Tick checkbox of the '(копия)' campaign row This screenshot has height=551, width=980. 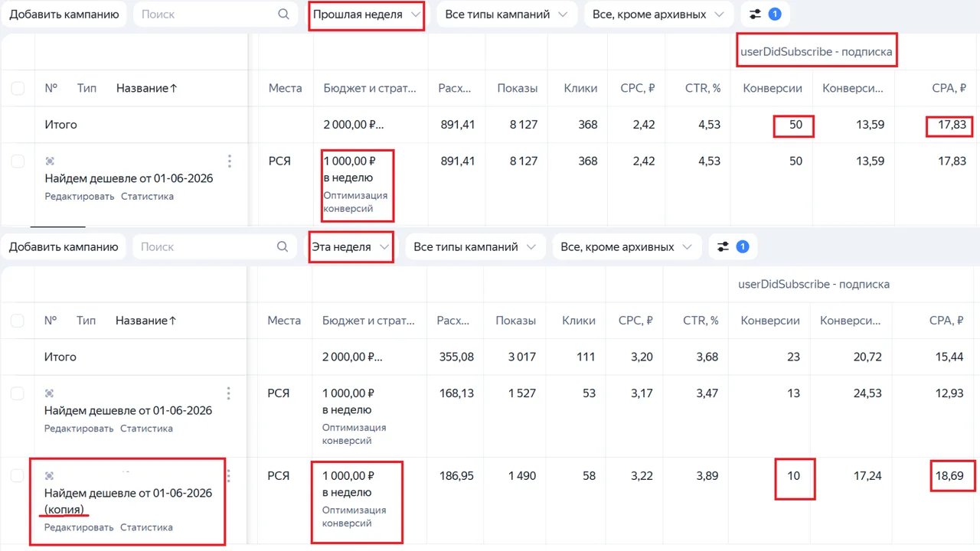[17, 476]
